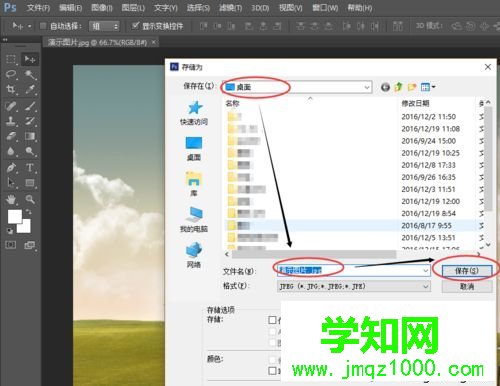This screenshot has width=500, height=386.
Task: Go to 网络 in dialog sidebar
Action: click(x=194, y=255)
